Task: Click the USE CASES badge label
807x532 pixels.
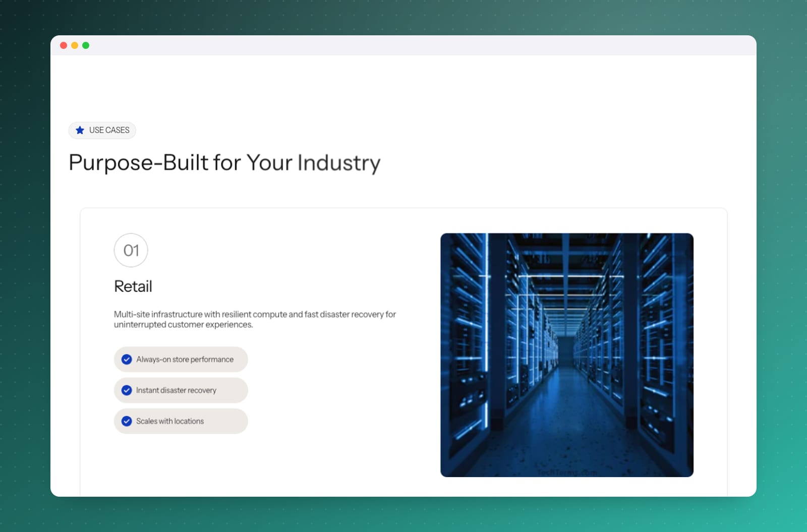Action: pos(109,130)
